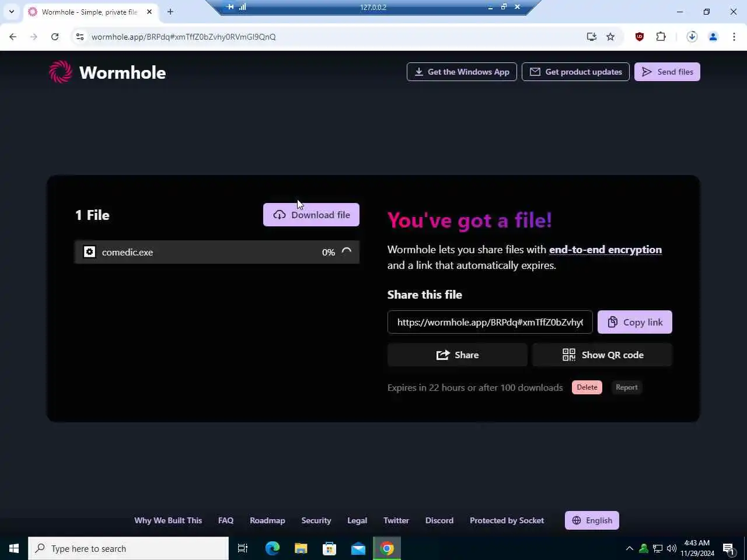Open Task View on the taskbar
Screen dimensions: 747x560
(x=243, y=548)
